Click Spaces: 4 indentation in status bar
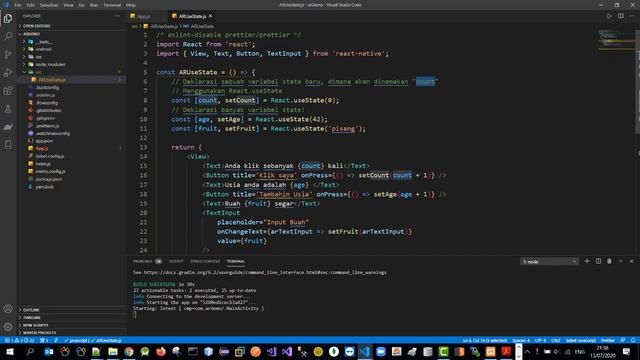Viewport: 640px width, 360px height. click(x=521, y=340)
